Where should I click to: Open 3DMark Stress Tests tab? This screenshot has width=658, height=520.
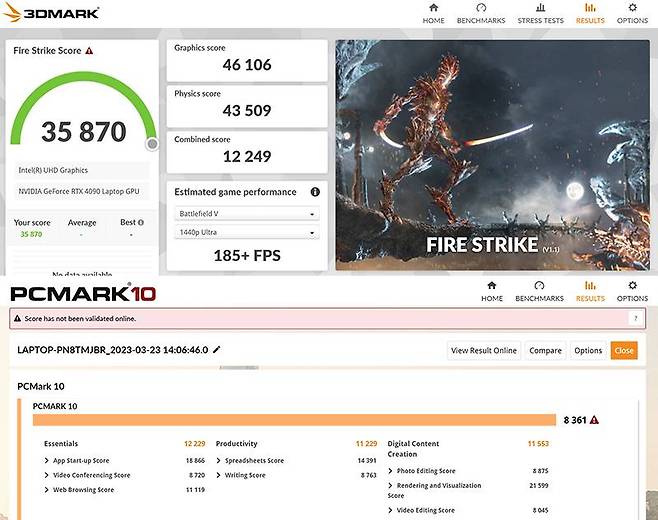click(x=540, y=13)
